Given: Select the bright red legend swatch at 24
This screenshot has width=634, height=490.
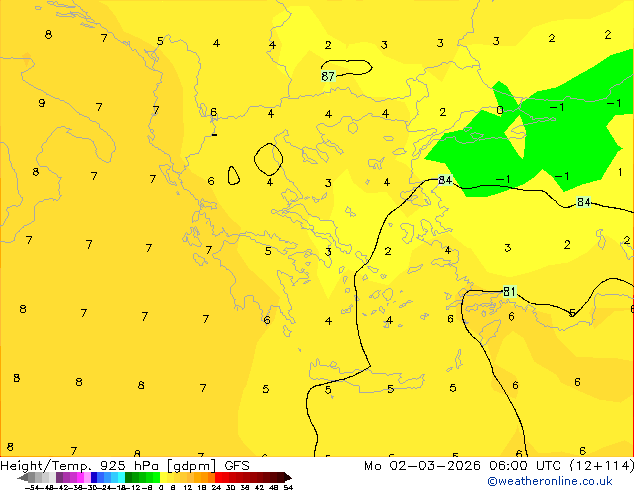Looking at the screenshot, I should pyautogui.click(x=218, y=477).
